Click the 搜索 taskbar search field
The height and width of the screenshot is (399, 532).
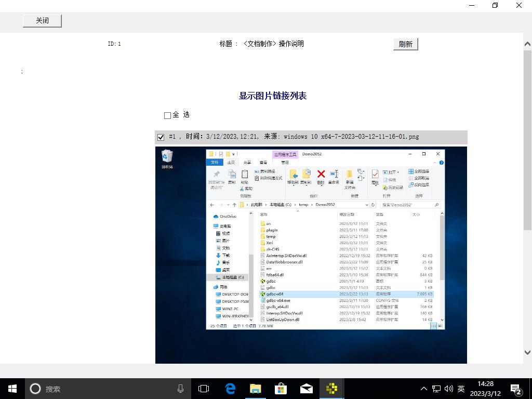pyautogui.click(x=104, y=389)
